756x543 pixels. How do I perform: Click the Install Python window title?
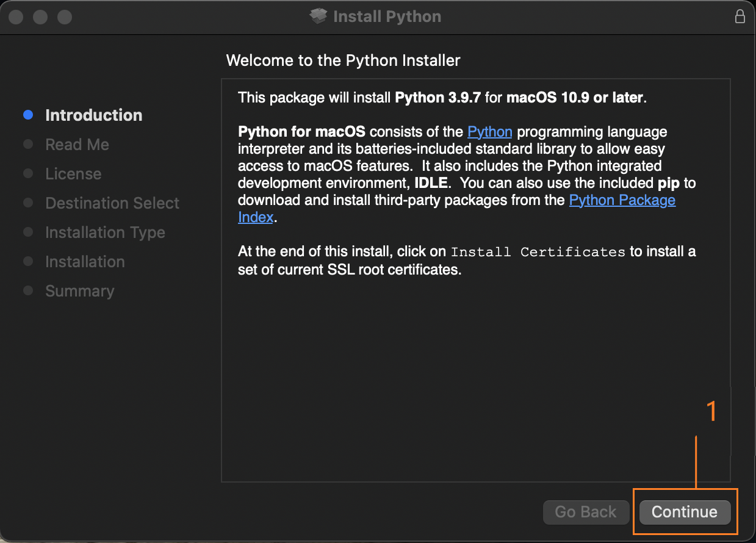click(x=387, y=16)
